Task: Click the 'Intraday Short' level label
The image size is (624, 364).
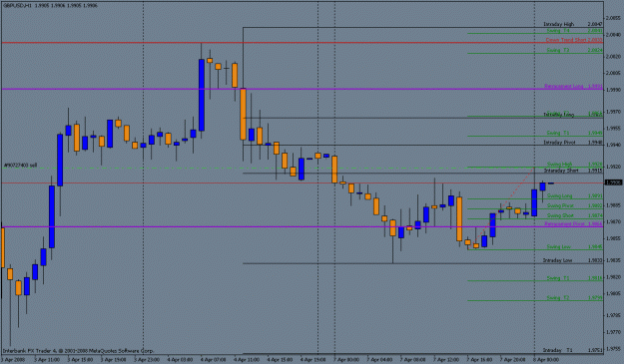Action: click(561, 171)
